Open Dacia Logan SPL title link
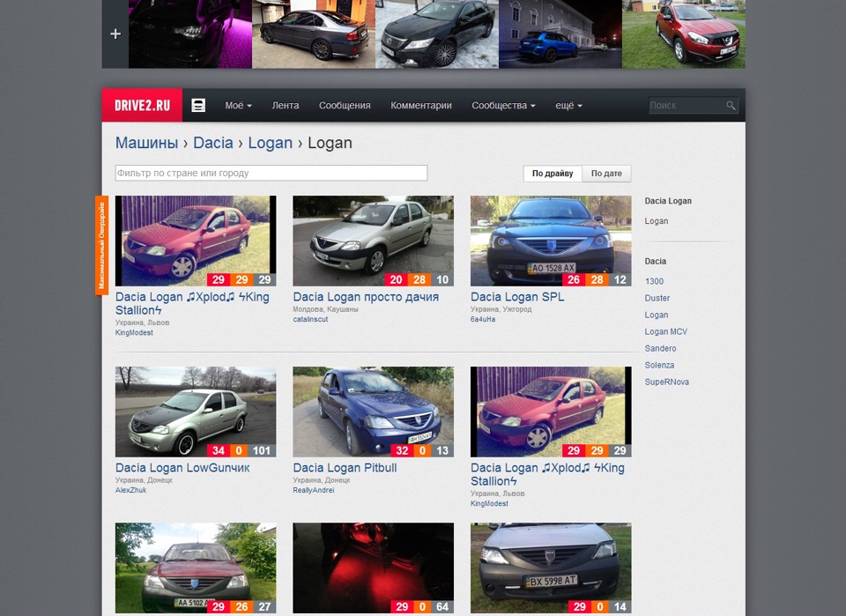846x616 pixels. coord(517,297)
